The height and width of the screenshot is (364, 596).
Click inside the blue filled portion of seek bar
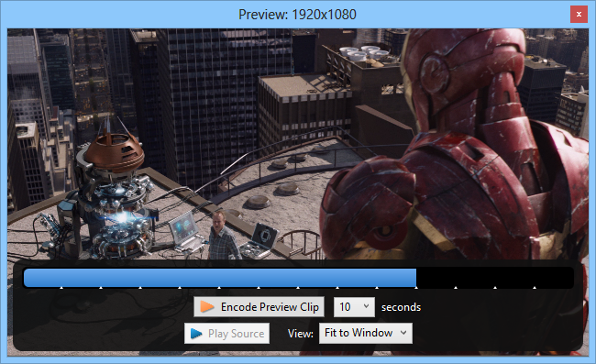pyautogui.click(x=220, y=278)
